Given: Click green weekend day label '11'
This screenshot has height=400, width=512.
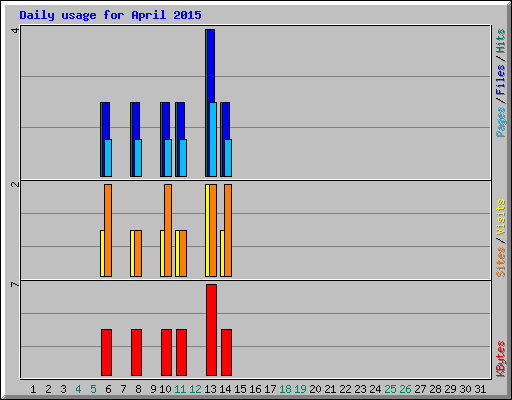Looking at the screenshot, I should [x=180, y=389].
